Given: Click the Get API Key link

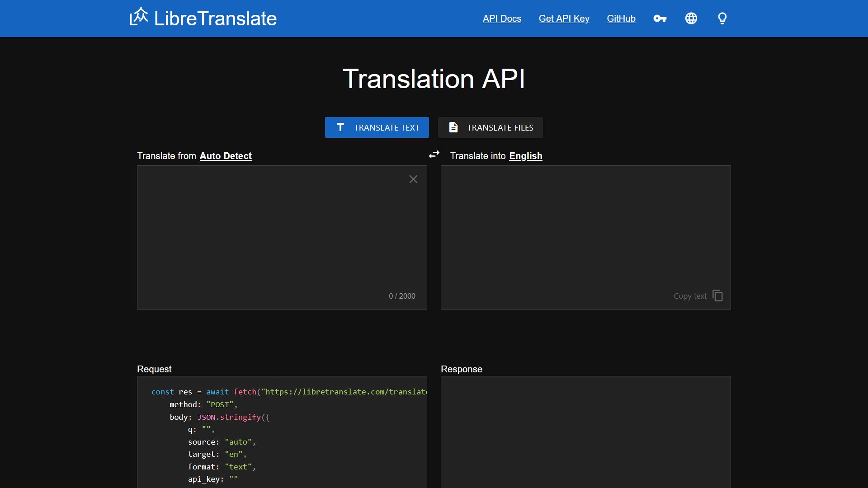Looking at the screenshot, I should (x=564, y=19).
